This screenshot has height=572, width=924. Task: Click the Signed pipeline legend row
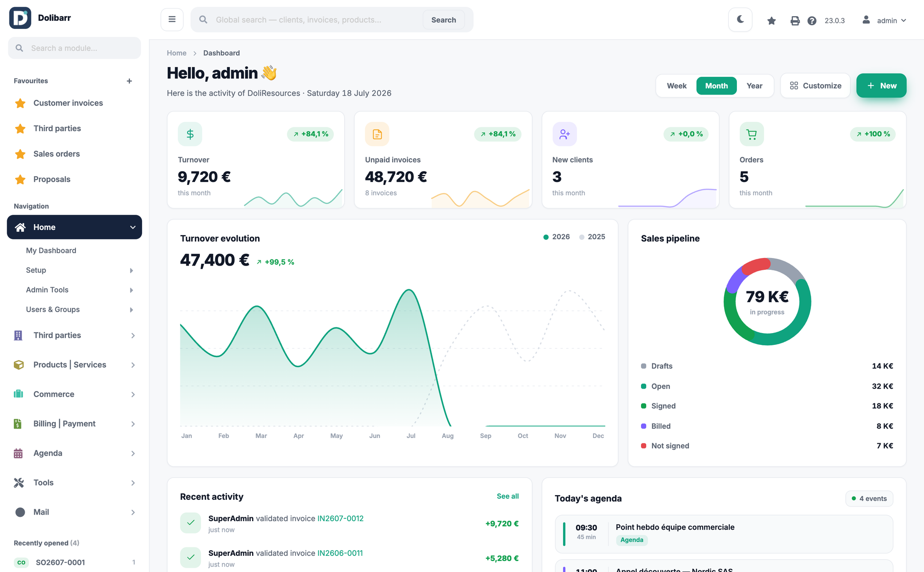pos(767,406)
